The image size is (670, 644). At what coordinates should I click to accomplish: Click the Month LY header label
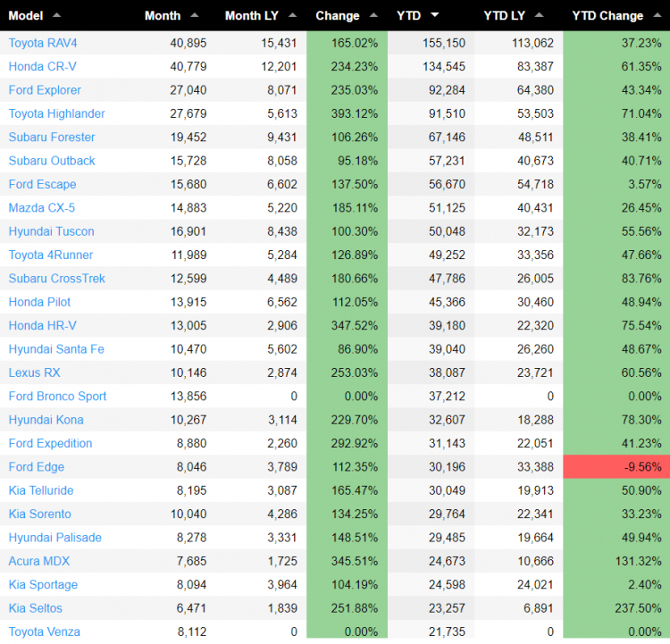252,16
